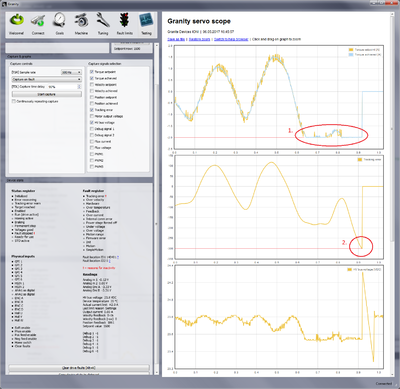Open the Capture on fault trigger dropdown
Image resolution: width=400 pixels, height=389 pixels.
(x=47, y=79)
